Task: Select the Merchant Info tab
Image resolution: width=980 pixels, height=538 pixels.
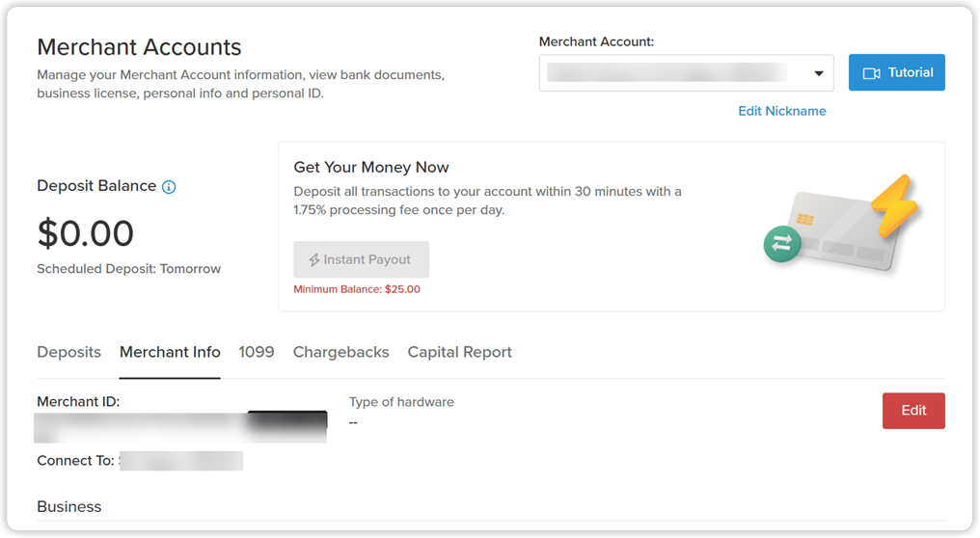Action: [x=170, y=353]
